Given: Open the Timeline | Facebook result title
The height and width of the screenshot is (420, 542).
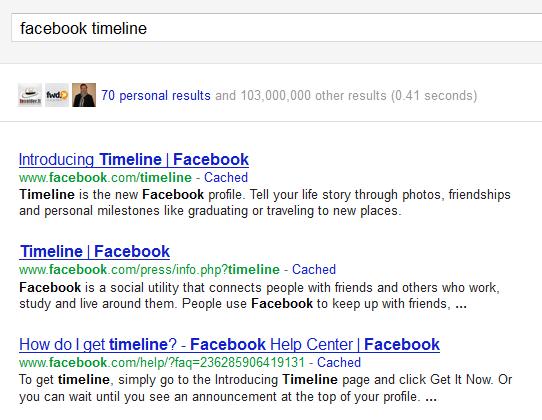Looking at the screenshot, I should [95, 252].
